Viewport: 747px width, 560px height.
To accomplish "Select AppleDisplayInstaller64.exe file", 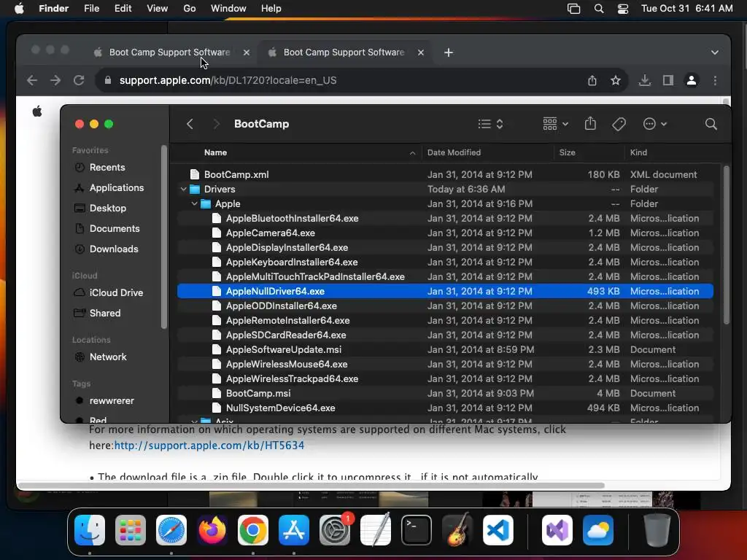I will pyautogui.click(x=445, y=248).
